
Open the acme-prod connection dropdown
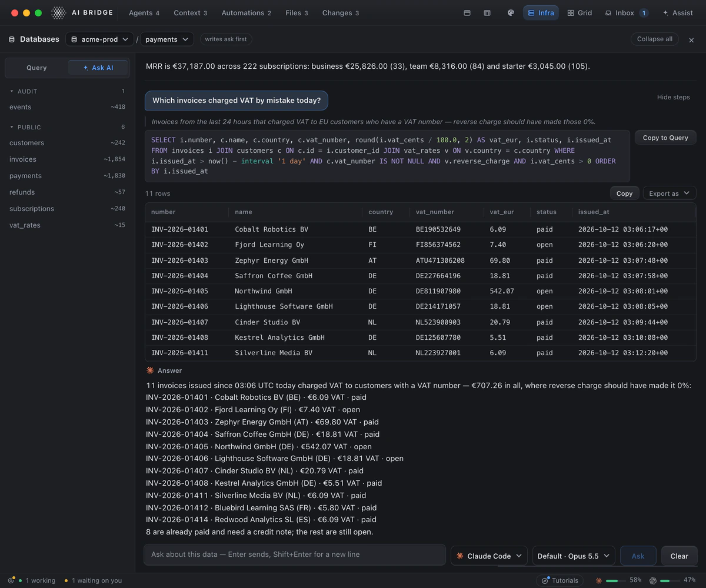[99, 39]
